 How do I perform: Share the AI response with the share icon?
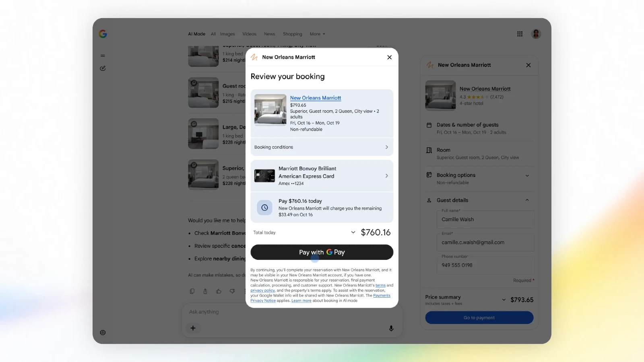tap(205, 291)
